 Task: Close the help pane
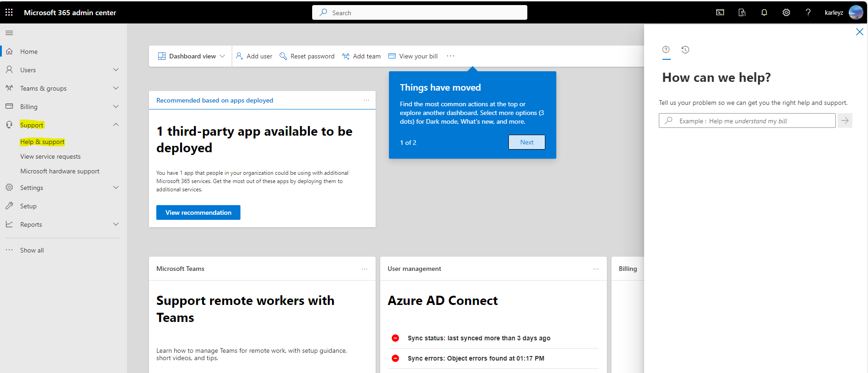(x=859, y=32)
